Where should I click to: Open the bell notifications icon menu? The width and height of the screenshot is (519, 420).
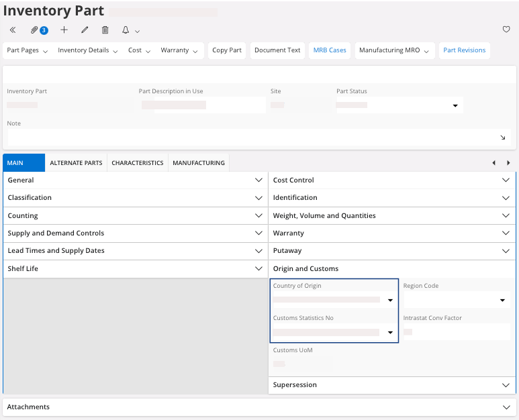click(x=130, y=30)
